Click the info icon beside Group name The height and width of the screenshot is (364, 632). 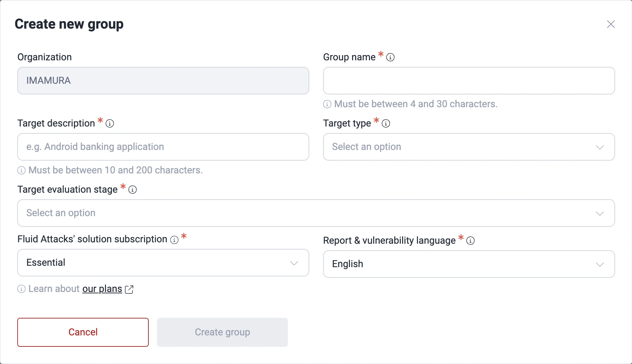pos(390,57)
